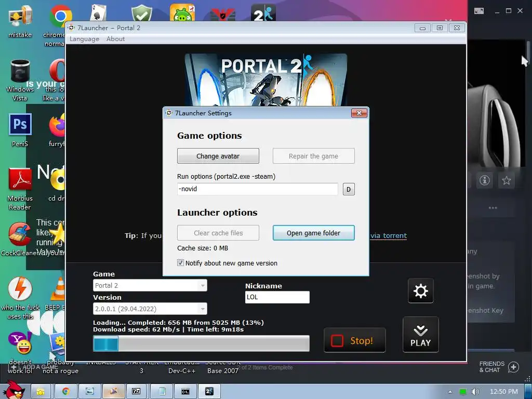Show hidden tray icons arrow

[450, 392]
